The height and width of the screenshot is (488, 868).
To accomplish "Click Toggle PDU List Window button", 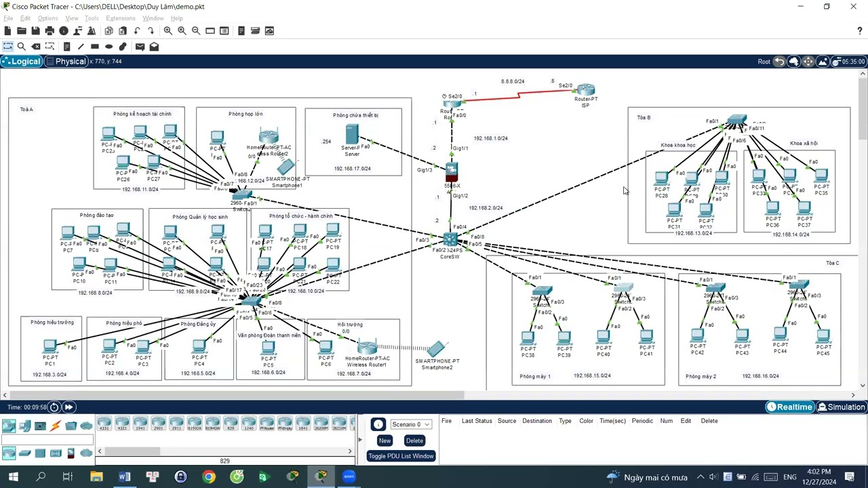I will click(x=401, y=456).
